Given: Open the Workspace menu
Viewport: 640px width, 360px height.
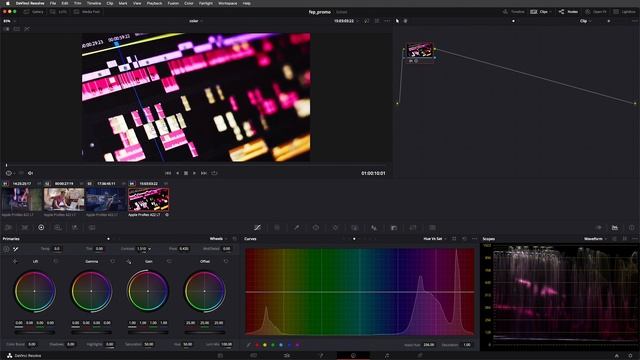Looking at the screenshot, I should (227, 3).
